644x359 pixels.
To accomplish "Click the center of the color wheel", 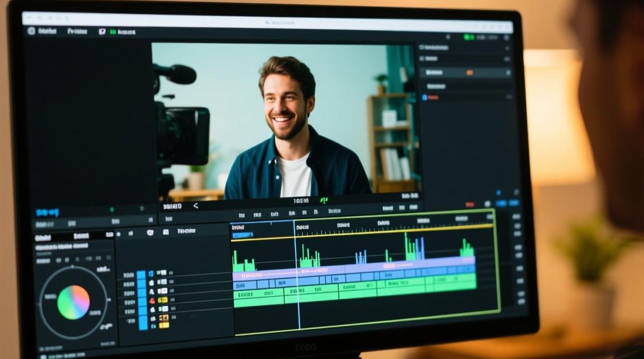I will pyautogui.click(x=73, y=302).
